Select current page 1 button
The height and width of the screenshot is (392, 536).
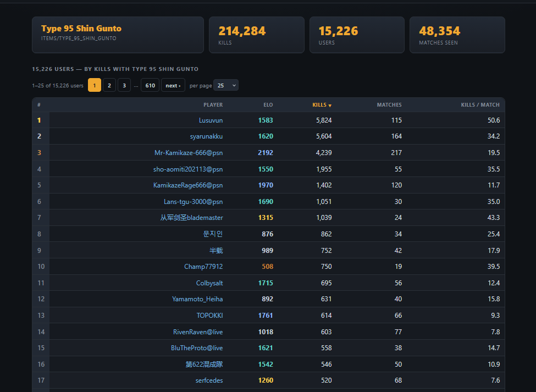click(95, 85)
